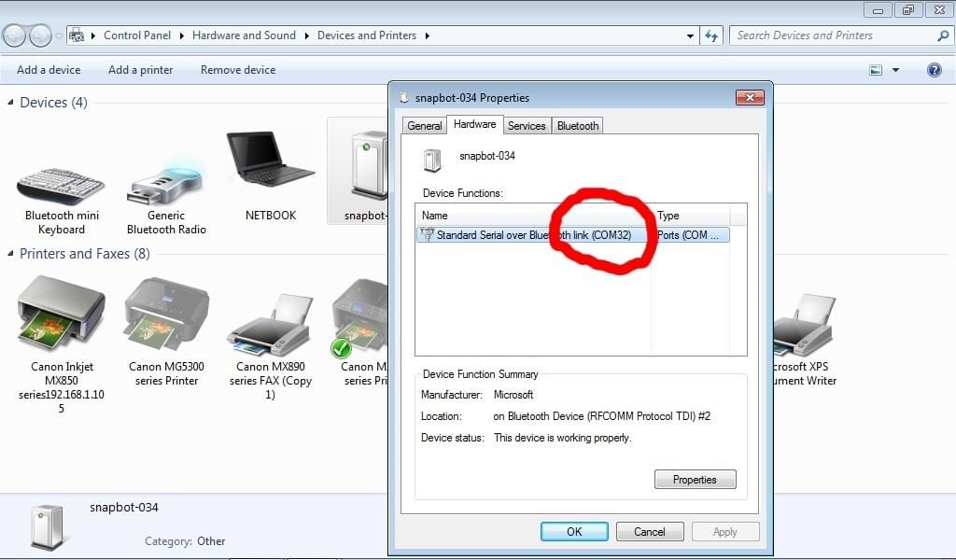The height and width of the screenshot is (560, 956).
Task: Expand arrow after Control Panel breadcrumb
Action: pos(181,36)
